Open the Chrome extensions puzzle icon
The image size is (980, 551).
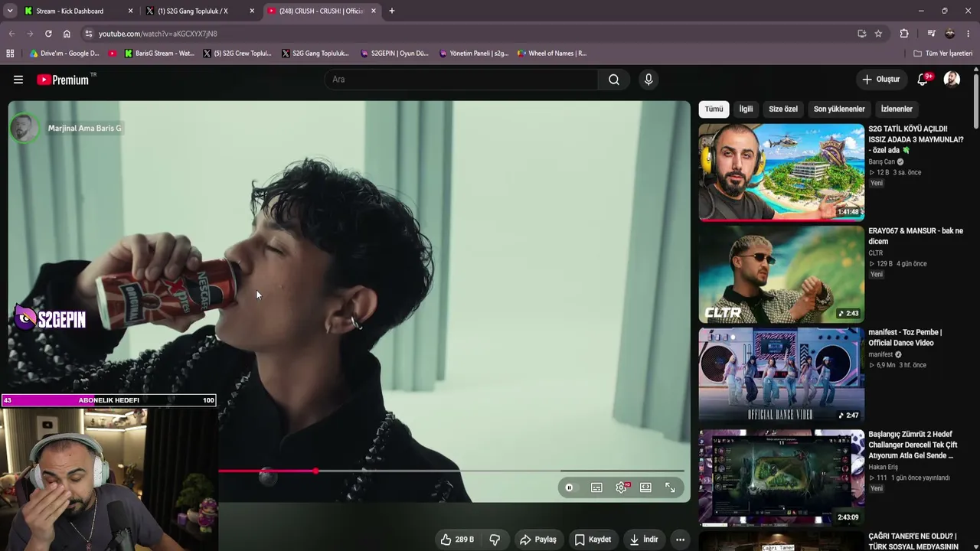tap(904, 34)
